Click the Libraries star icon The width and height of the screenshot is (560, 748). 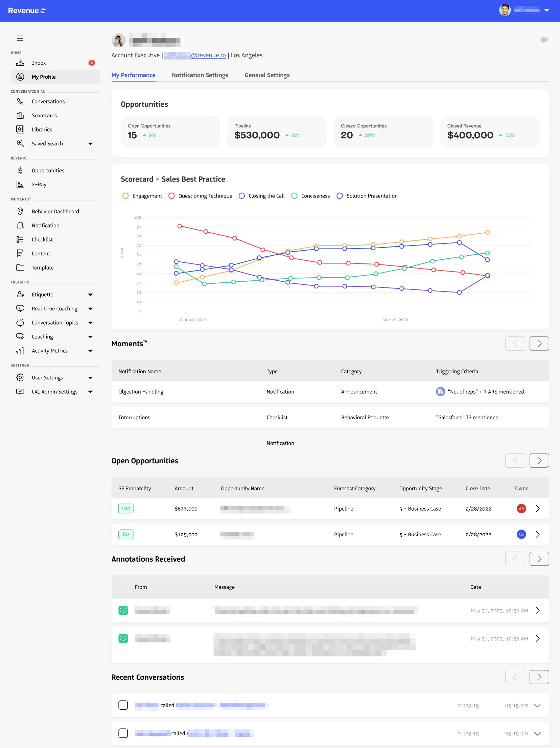click(20, 129)
